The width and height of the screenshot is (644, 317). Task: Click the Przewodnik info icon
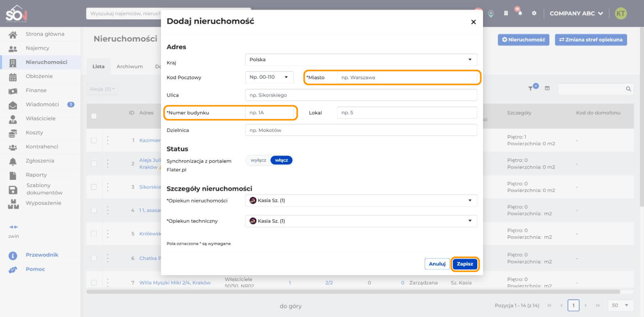point(13,255)
